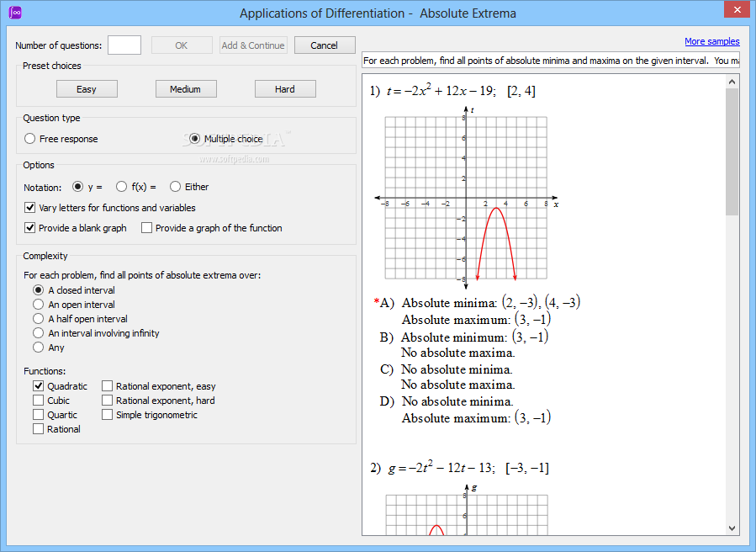Choose the Easy preset
Viewport: 756px width, 552px height.
click(x=87, y=89)
